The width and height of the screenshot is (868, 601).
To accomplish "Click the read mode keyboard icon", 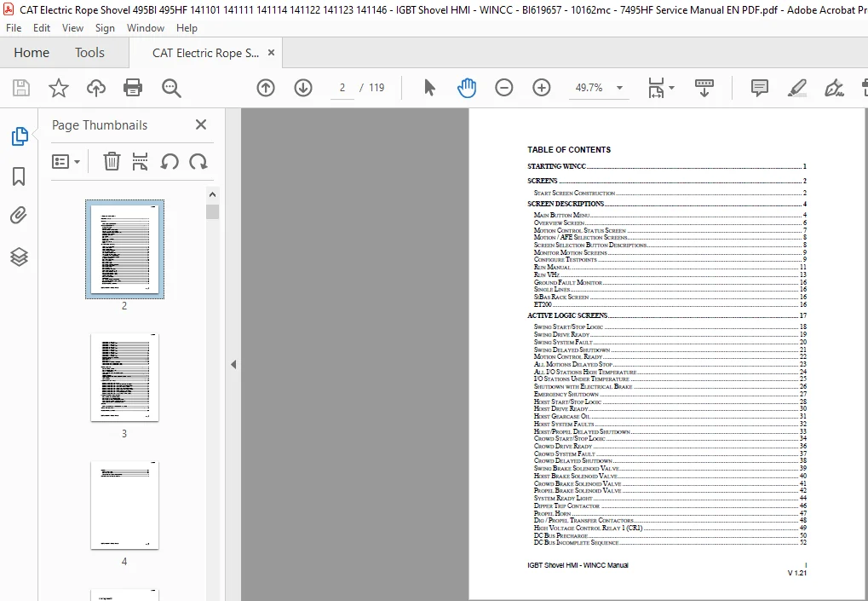I will (x=704, y=88).
